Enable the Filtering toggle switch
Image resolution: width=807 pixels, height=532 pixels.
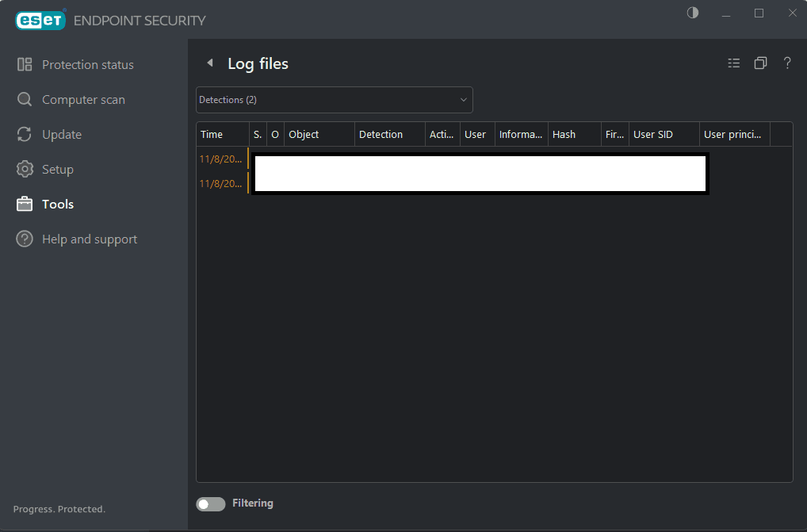tap(211, 503)
